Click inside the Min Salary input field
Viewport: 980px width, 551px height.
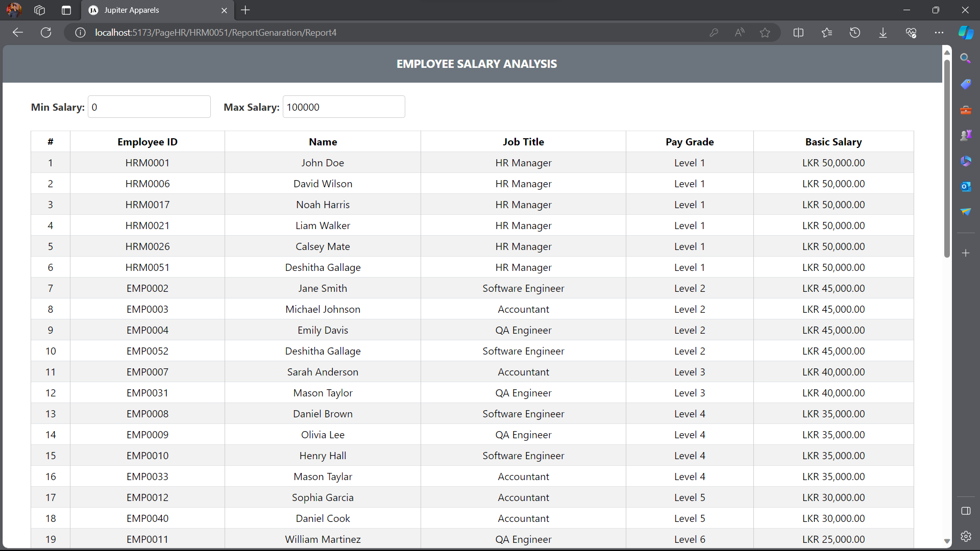[x=149, y=107]
